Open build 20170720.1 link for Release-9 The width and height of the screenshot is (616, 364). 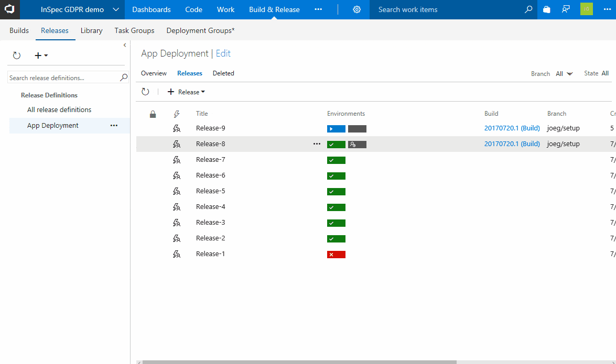coord(512,128)
